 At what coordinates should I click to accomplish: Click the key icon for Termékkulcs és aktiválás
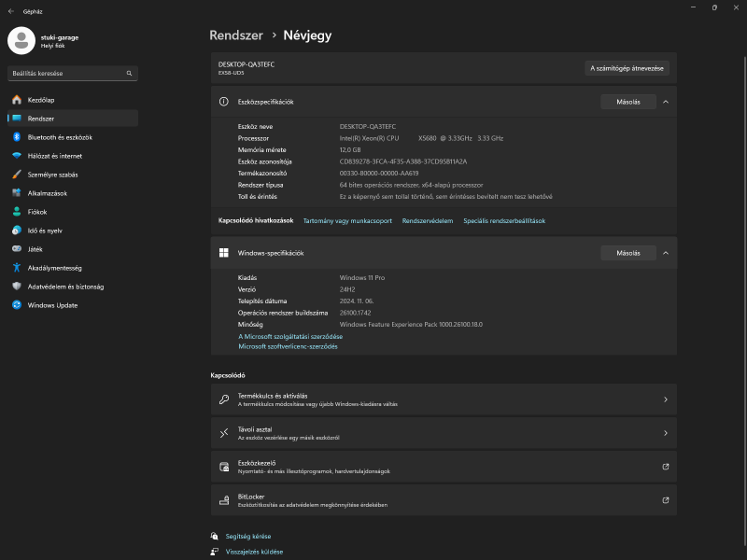coord(224,399)
